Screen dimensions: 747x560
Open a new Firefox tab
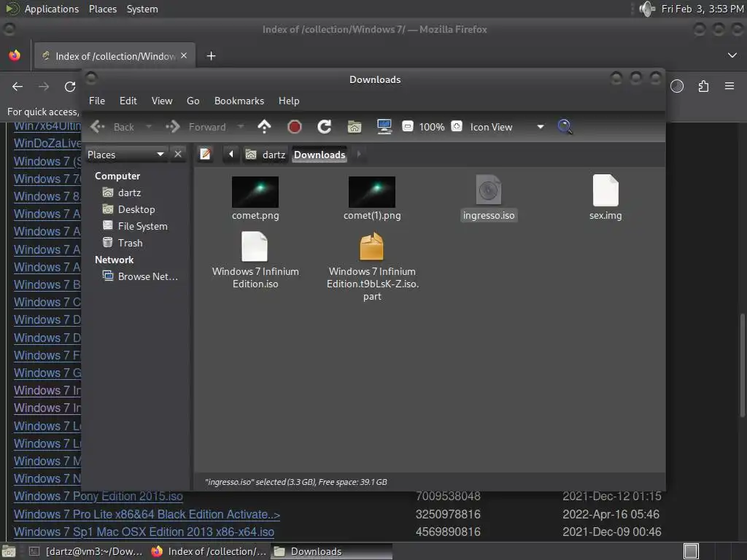tap(211, 55)
